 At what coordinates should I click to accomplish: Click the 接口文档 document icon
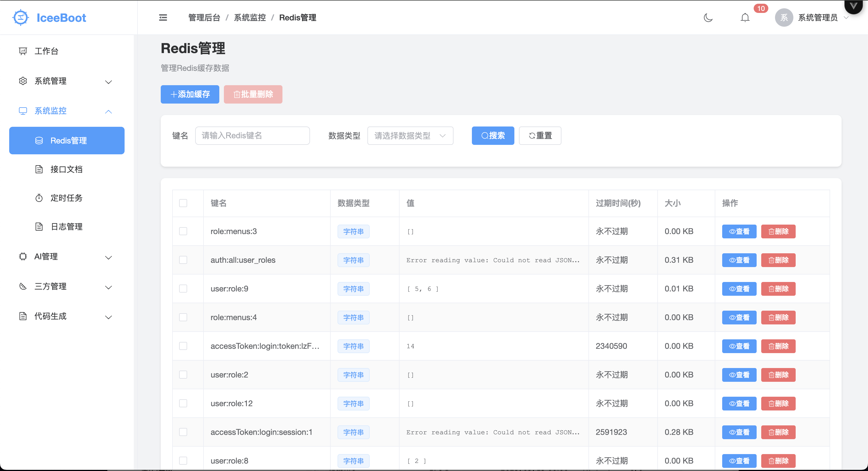(x=39, y=169)
